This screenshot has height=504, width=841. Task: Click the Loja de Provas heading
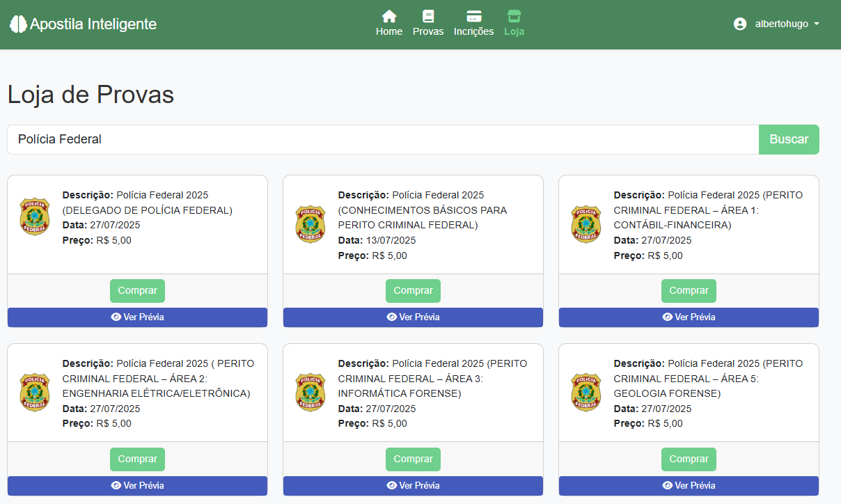tap(91, 95)
